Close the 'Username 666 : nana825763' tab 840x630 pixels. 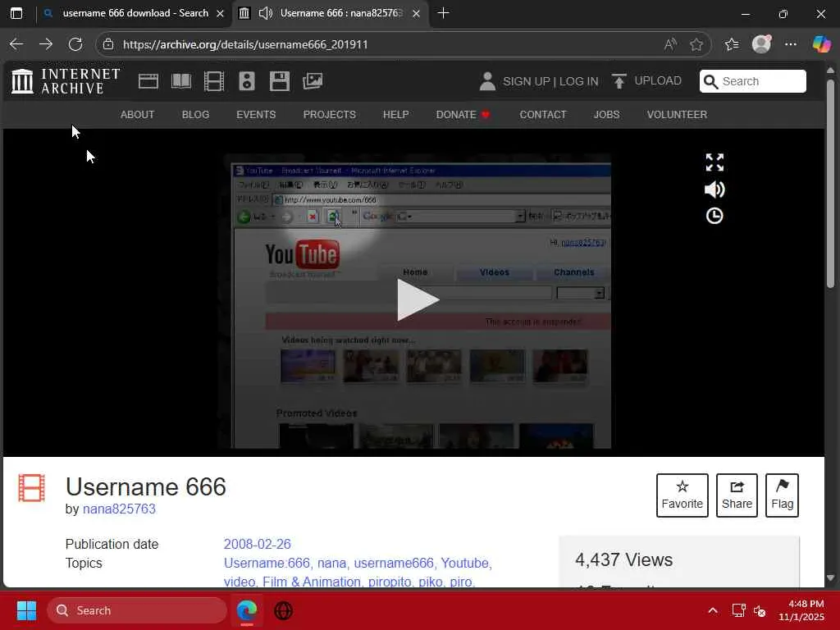pos(416,13)
